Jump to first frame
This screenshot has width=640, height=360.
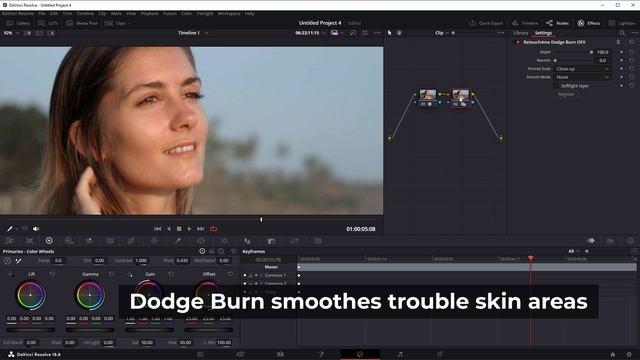click(x=158, y=229)
